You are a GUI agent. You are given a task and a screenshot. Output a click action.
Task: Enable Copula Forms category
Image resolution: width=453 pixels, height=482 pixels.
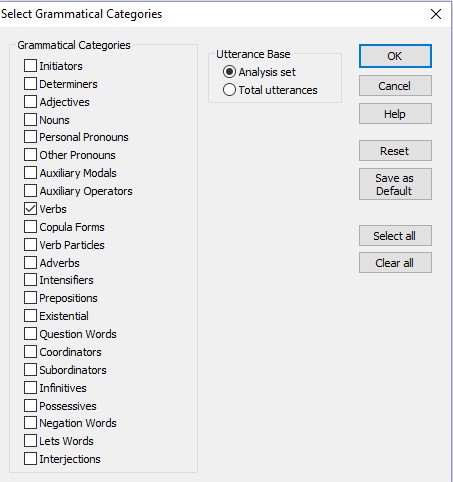click(30, 227)
